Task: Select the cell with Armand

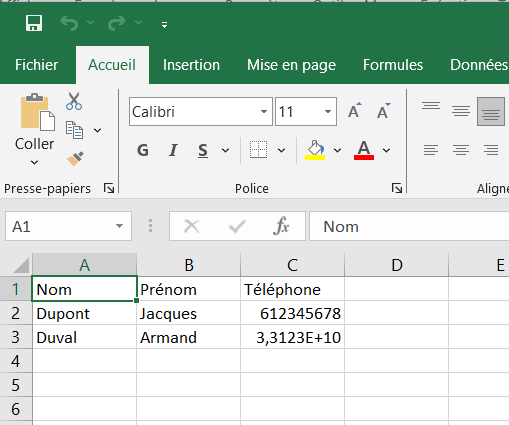Action: click(x=188, y=337)
